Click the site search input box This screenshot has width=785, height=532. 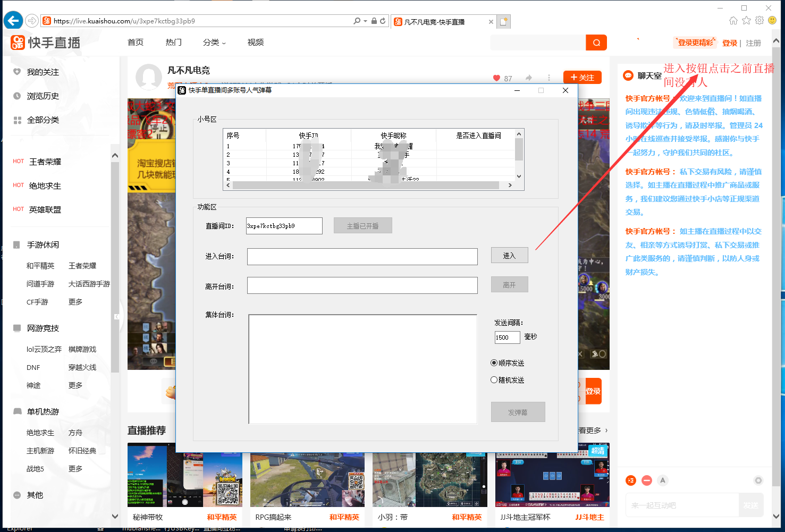click(538, 43)
